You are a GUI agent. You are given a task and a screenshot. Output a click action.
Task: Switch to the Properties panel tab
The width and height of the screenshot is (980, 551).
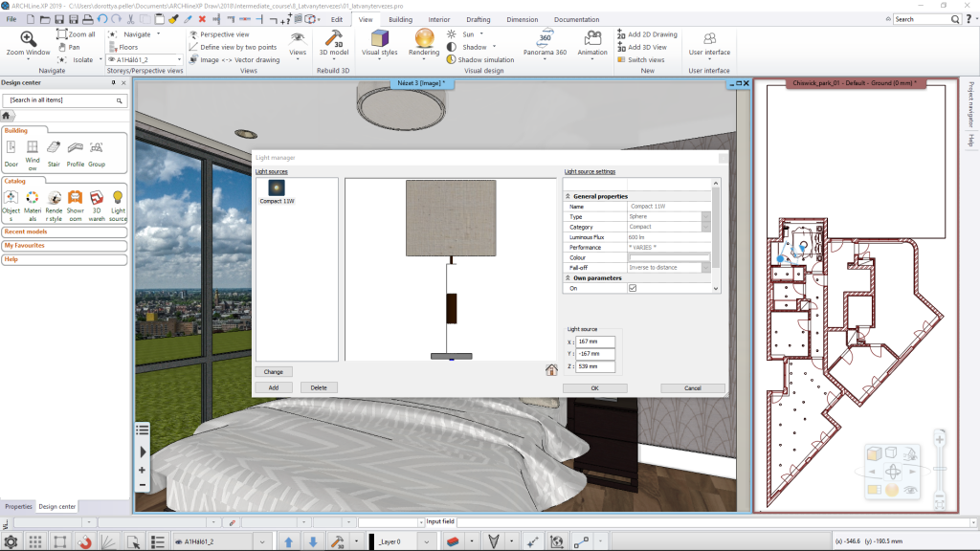click(18, 507)
